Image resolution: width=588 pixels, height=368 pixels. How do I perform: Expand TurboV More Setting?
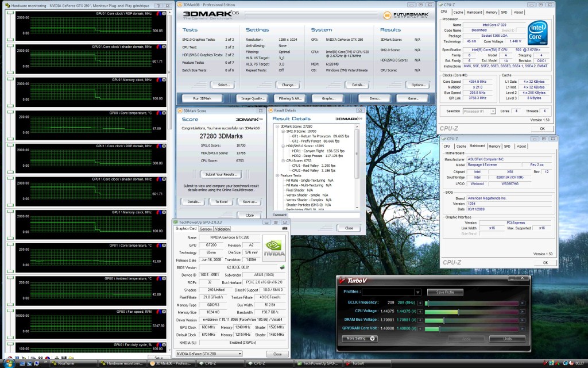(x=359, y=338)
